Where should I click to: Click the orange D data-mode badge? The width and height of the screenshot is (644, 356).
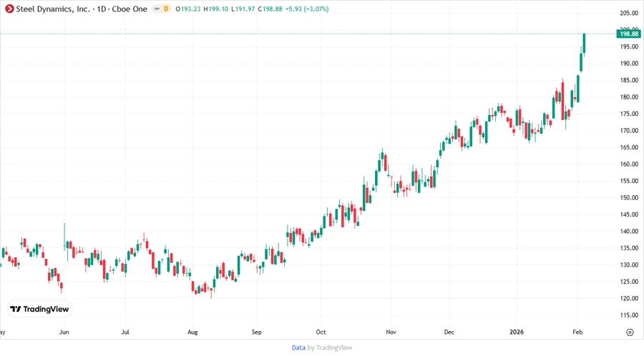[166, 9]
